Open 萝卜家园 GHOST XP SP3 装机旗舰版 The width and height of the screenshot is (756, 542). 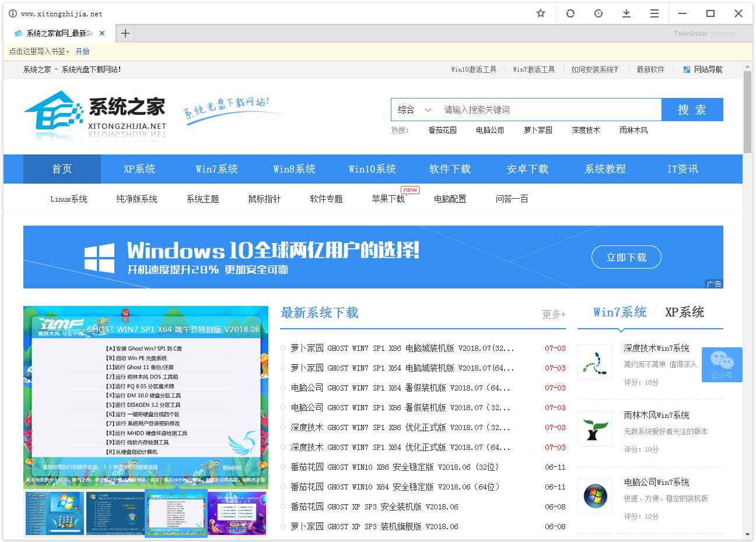[x=374, y=526]
